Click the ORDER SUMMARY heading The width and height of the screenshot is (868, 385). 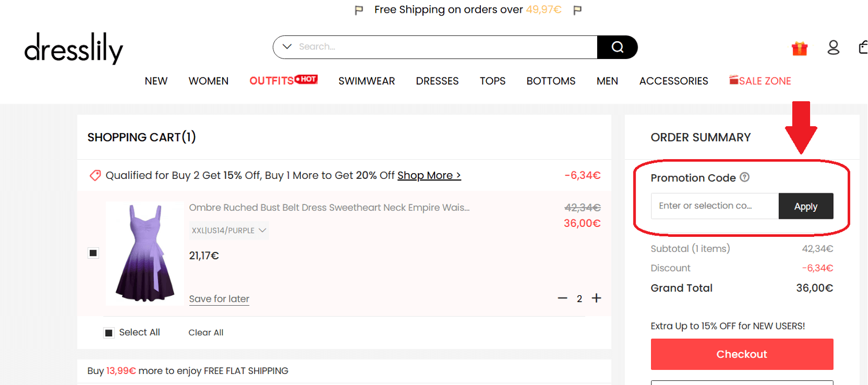701,137
